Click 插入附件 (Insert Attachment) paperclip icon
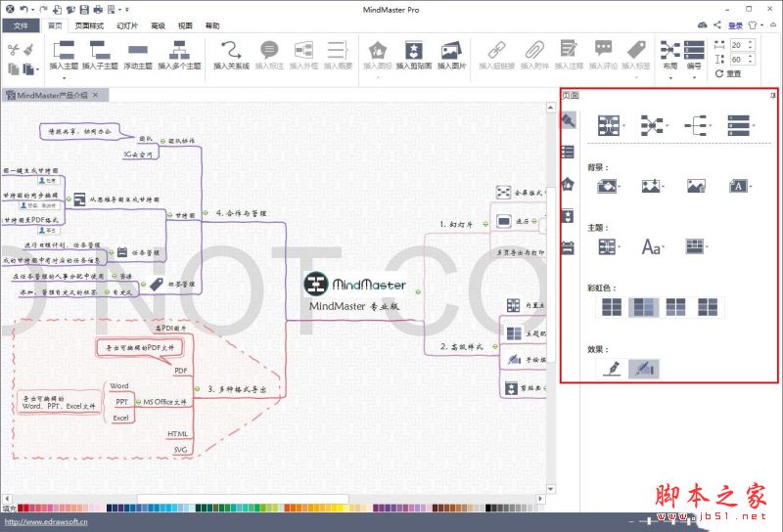Screen dimensions: 783x532 coord(534,50)
